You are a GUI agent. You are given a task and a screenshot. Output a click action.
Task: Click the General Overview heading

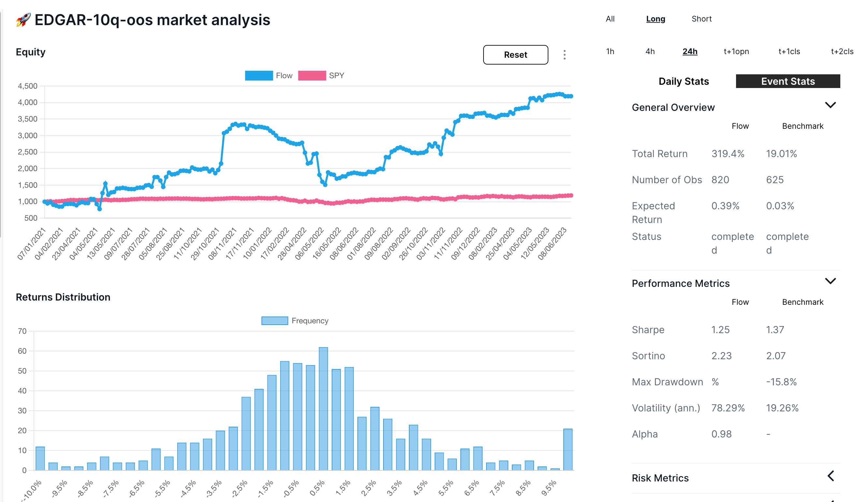tap(673, 108)
